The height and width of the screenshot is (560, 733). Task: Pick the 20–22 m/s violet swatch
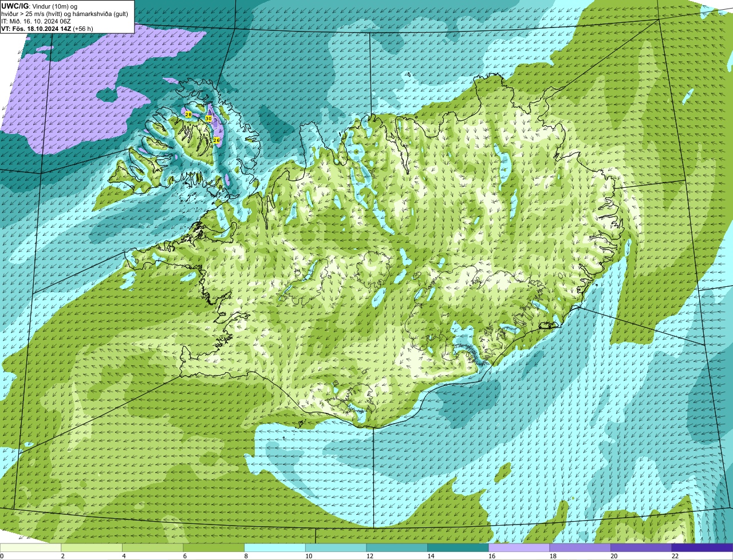tap(641, 547)
